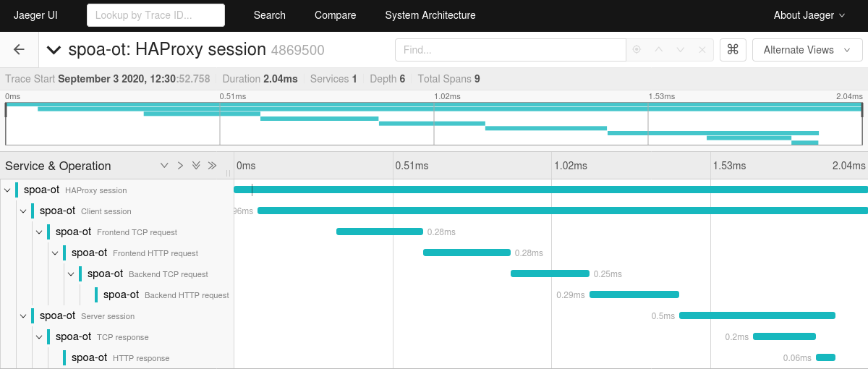This screenshot has height=369, width=868.
Task: Expand one level of spans icon
Action: point(164,166)
